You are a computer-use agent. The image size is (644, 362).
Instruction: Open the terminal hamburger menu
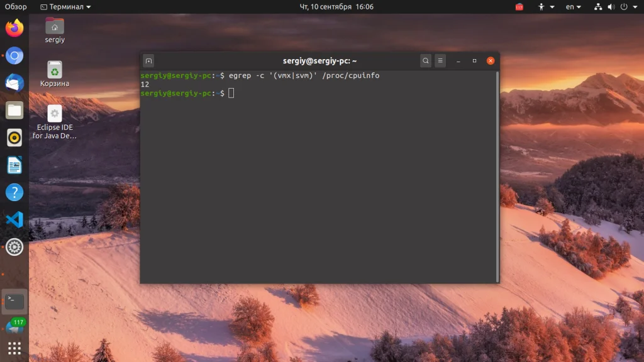(x=440, y=61)
